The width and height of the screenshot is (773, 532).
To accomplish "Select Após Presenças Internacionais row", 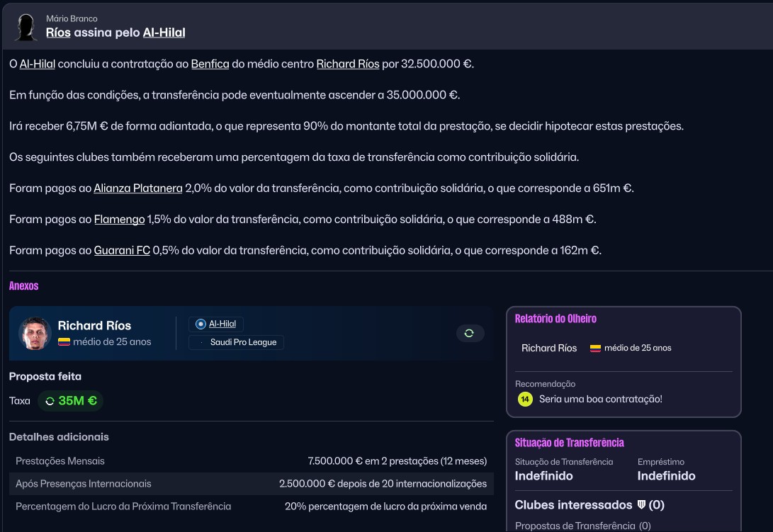I will 252,484.
